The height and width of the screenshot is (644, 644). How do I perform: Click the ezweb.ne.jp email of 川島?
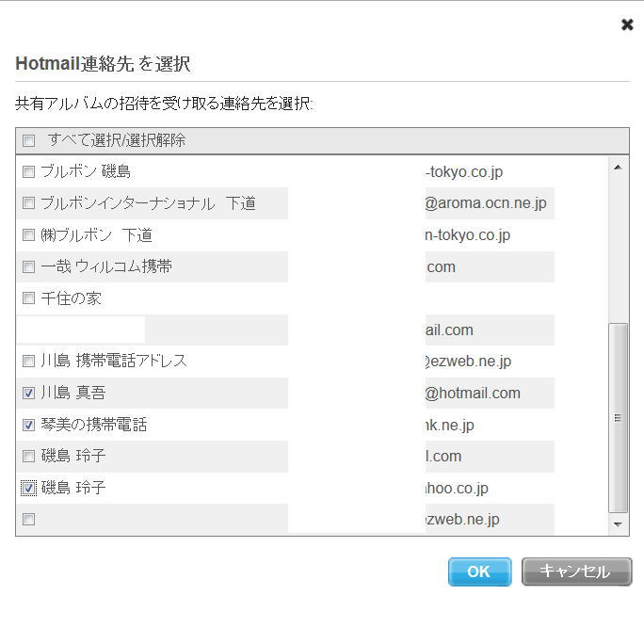tap(468, 361)
